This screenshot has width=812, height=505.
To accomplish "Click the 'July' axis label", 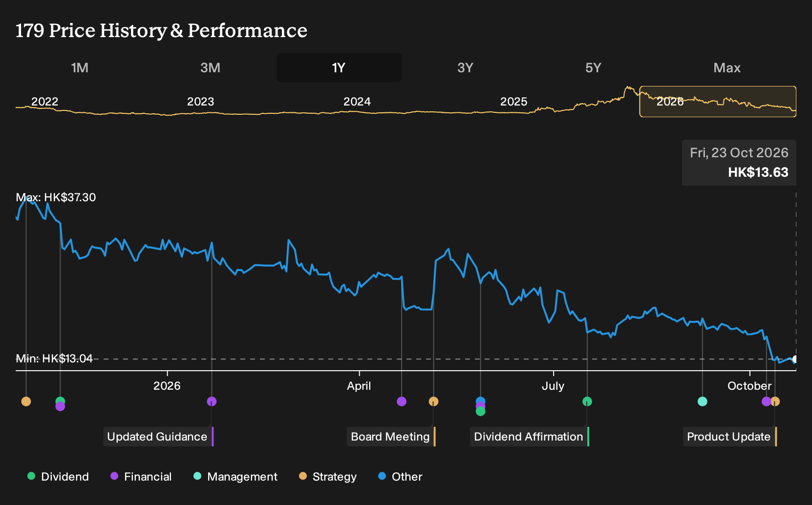I will coord(553,386).
